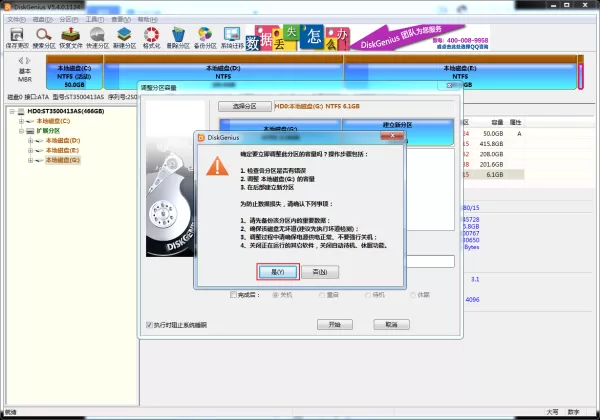Expand the 本地磁盘(D:) tree node
The image size is (600, 420).
(x=31, y=141)
